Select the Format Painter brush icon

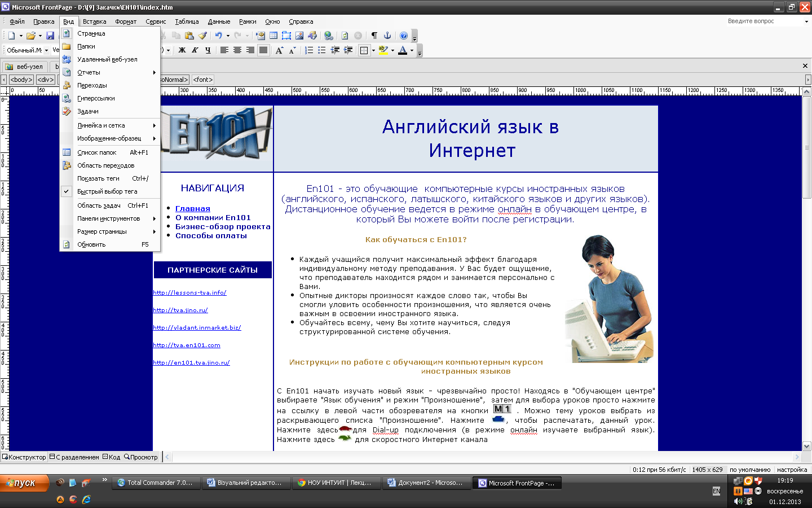pos(202,36)
